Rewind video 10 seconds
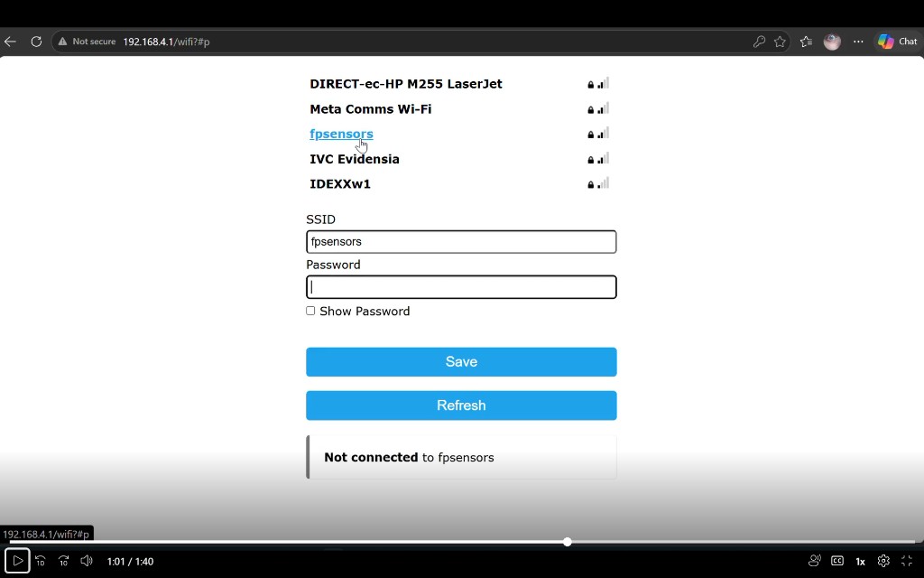Screen dimensions: 924x578 point(40,561)
